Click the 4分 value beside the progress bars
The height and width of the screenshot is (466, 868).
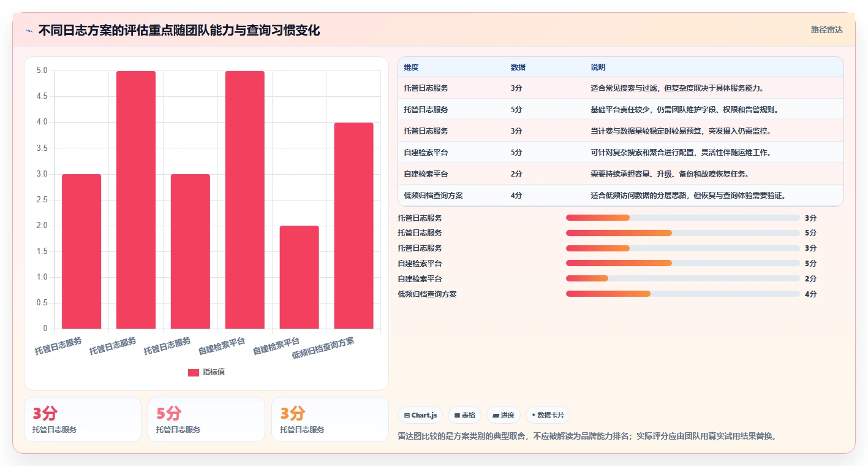[810, 294]
